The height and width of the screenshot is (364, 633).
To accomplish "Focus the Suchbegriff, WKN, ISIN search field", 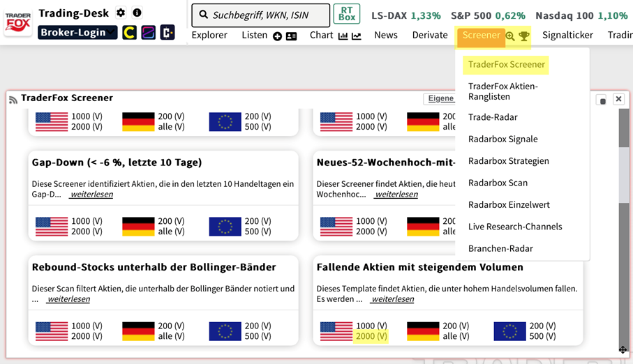I will coord(261,15).
